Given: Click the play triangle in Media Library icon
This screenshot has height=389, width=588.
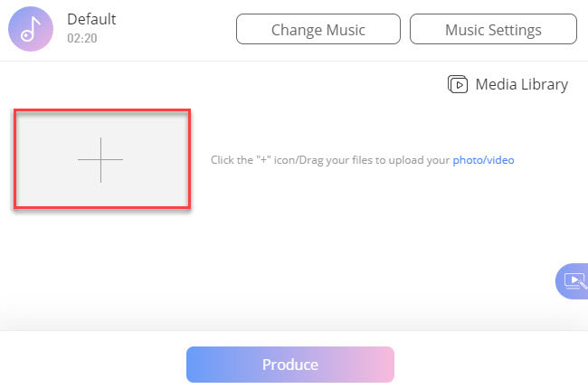Looking at the screenshot, I should pos(460,86).
